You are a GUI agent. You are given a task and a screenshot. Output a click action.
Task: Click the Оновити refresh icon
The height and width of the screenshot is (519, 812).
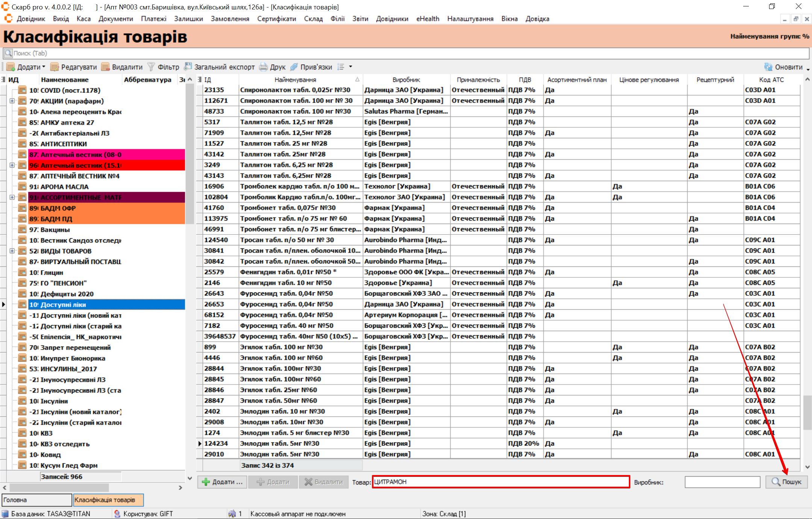[768, 67]
